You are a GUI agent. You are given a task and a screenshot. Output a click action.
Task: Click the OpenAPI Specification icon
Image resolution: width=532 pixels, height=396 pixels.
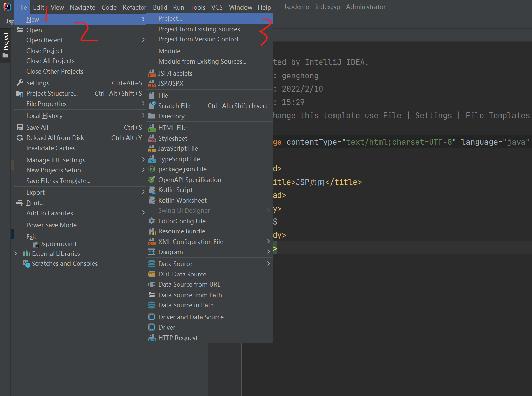point(152,180)
